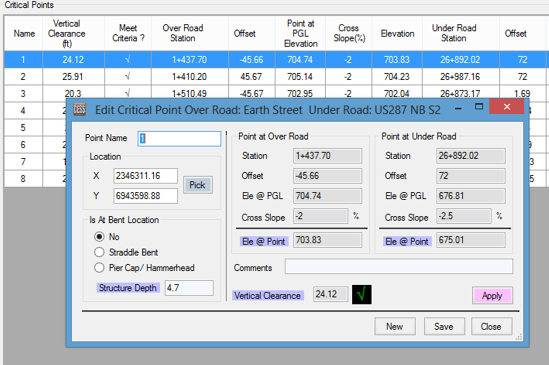
Task: Select row 7 name cell
Action: pyautogui.click(x=23, y=161)
